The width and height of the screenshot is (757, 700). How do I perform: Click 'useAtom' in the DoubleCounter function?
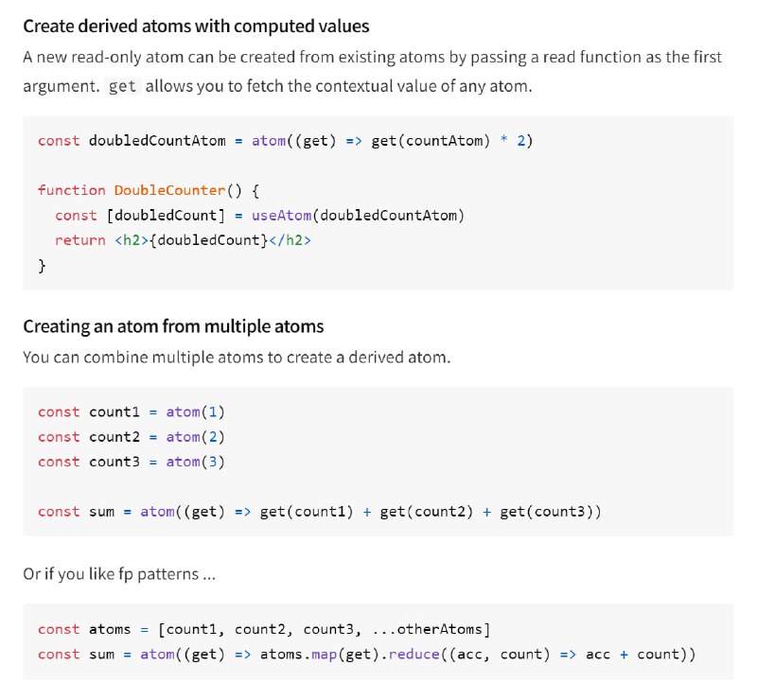coord(281,216)
